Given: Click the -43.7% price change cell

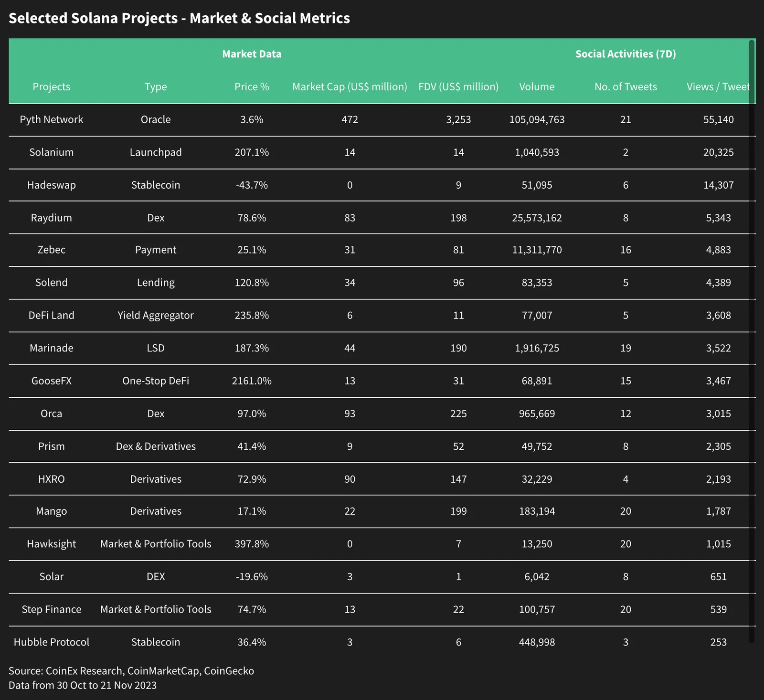Looking at the screenshot, I should click(x=252, y=185).
